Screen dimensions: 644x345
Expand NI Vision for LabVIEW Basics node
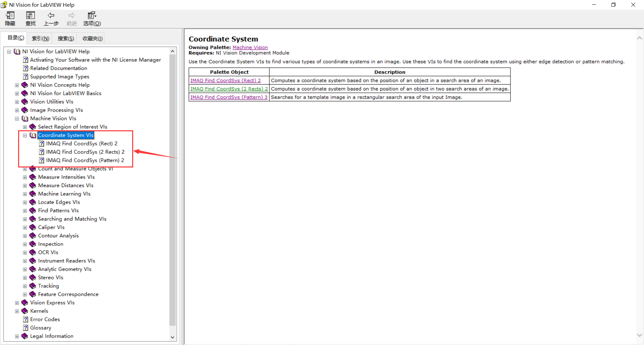[x=17, y=93]
